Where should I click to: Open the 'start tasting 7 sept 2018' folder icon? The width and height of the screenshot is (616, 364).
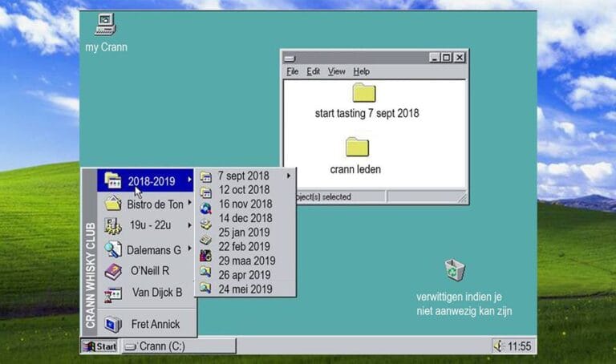[x=364, y=93]
